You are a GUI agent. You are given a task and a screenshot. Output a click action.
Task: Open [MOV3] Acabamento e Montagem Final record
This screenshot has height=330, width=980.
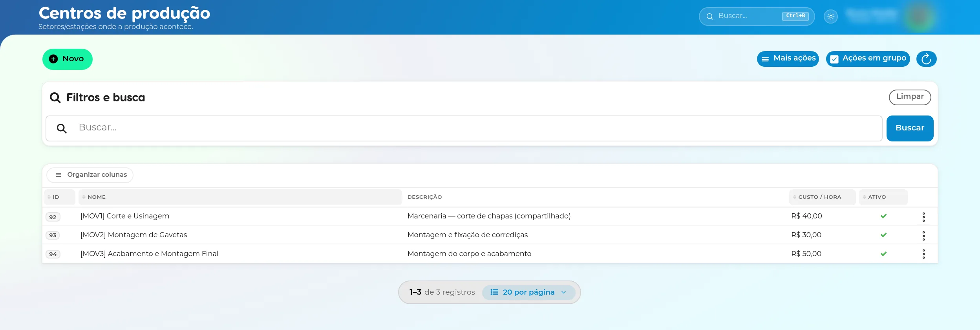click(150, 254)
